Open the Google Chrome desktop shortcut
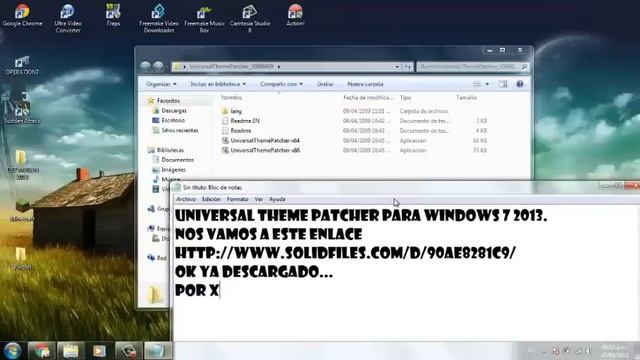640x360 pixels. [x=22, y=16]
